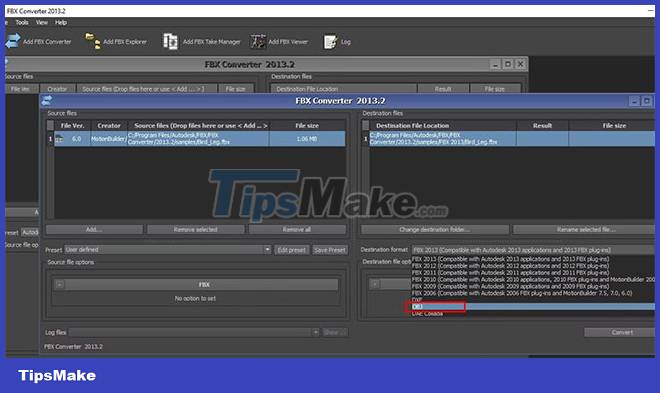Open the Help menu
The width and height of the screenshot is (660, 393).
pos(61,22)
